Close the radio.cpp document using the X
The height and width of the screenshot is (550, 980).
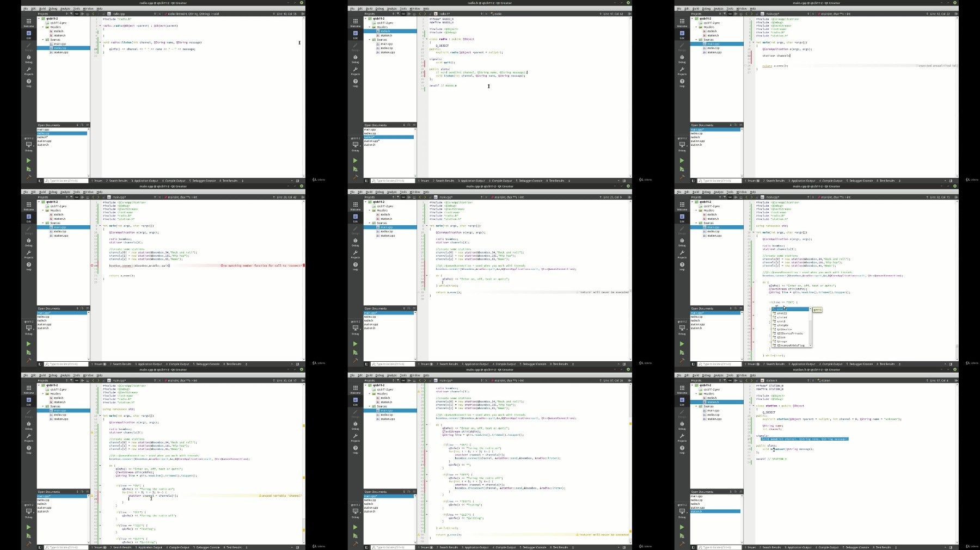point(160,14)
